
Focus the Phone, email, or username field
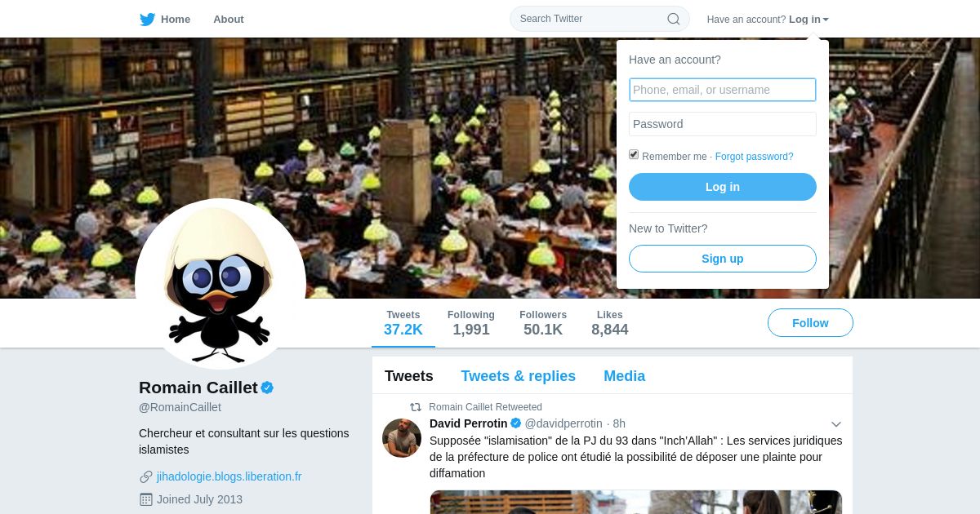coord(723,90)
